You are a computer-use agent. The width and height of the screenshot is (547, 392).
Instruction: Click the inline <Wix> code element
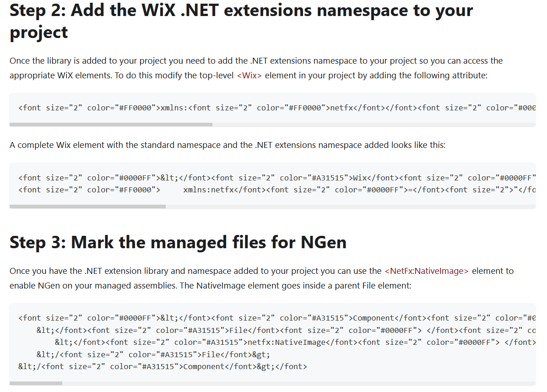coord(249,76)
